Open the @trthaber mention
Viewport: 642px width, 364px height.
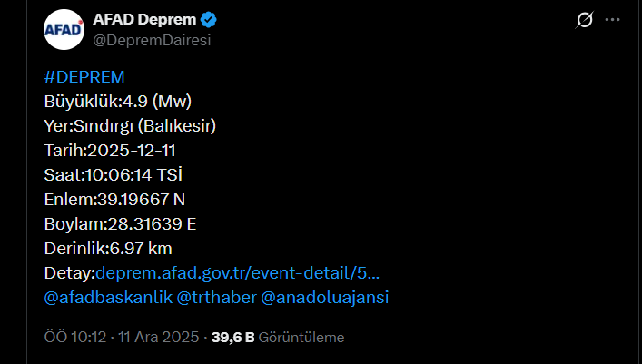coord(215,297)
